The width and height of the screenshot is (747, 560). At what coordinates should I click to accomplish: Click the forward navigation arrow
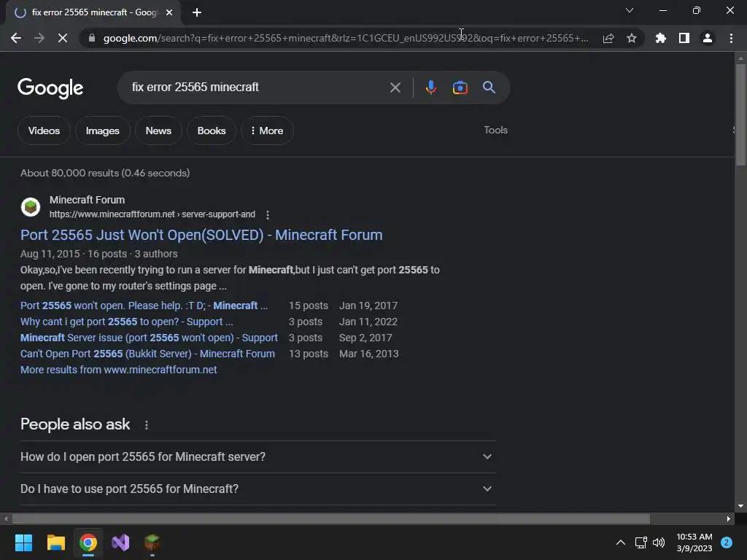tap(39, 38)
